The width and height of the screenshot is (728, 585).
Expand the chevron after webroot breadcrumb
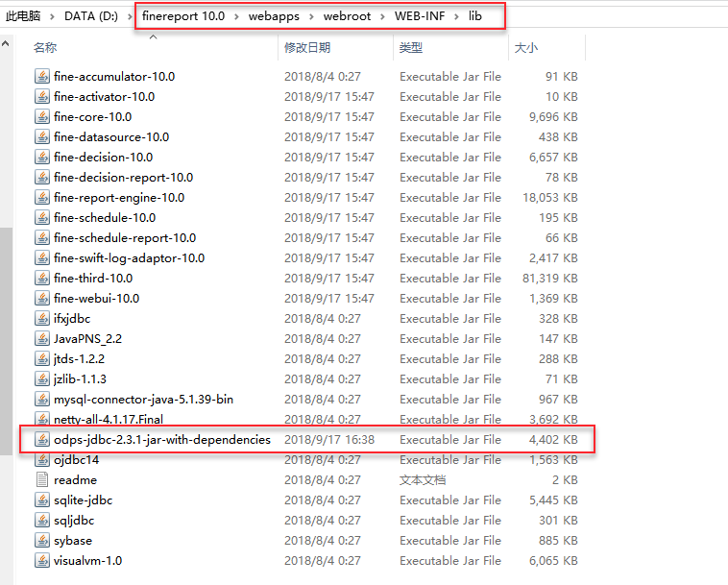coord(382,16)
